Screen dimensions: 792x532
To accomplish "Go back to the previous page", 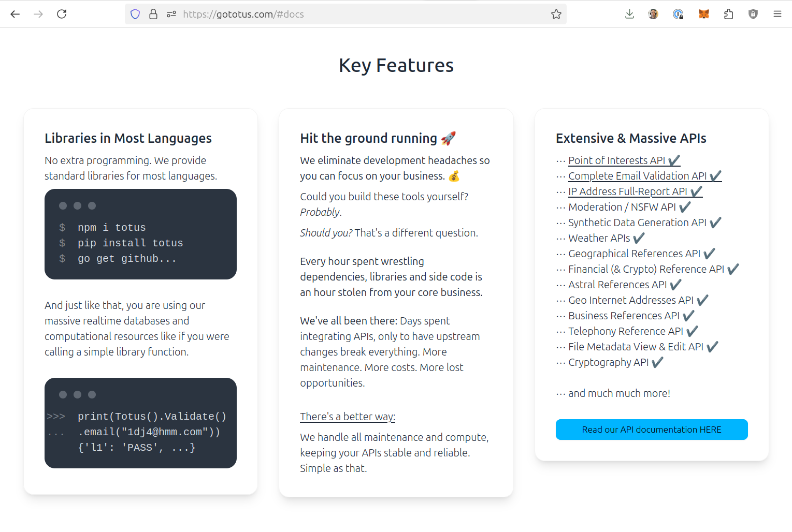I will click(15, 14).
